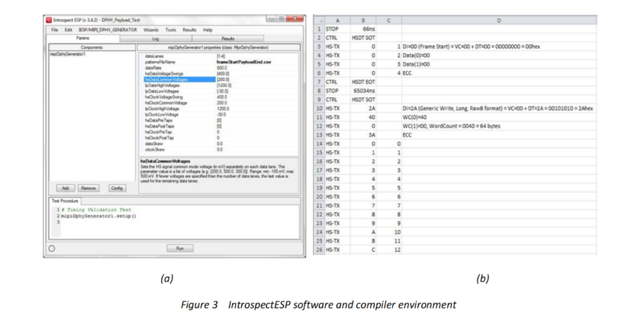644x323 pixels.
Task: Open the Tools menu
Action: [x=171, y=30]
